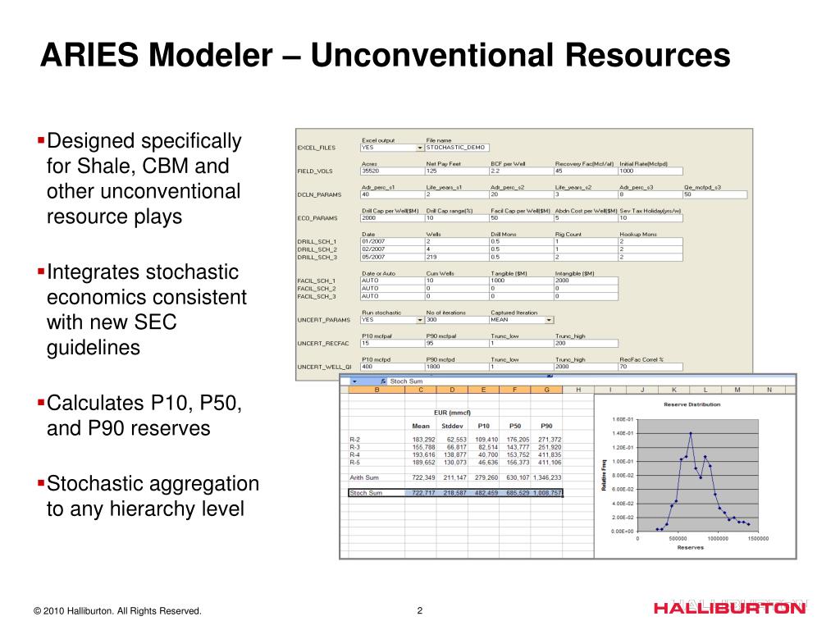This screenshot has height=630, width=840.
Task: Click the Adr_perc_s2 field showing 20
Action: 521,195
